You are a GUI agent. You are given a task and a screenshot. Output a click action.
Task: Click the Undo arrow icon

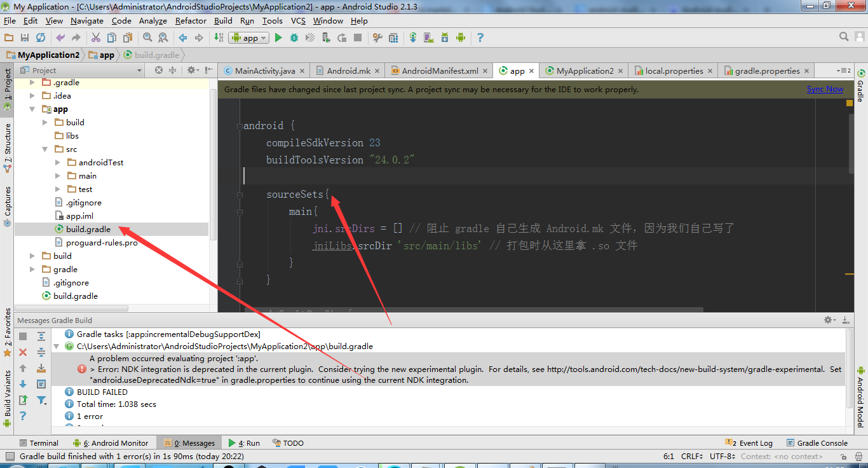tap(60, 38)
